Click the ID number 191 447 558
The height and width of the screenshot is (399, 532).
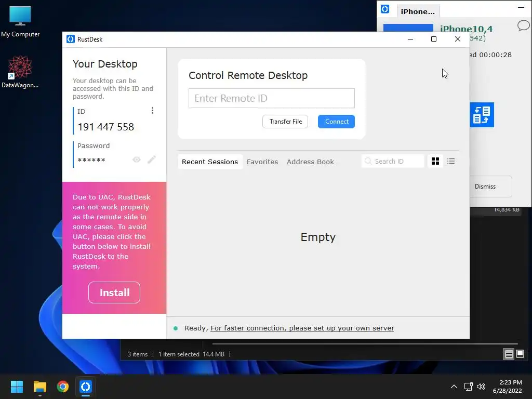pos(106,127)
